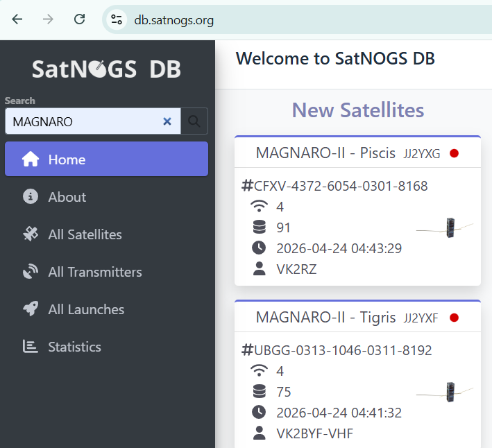
Task: Click the browser back arrow
Action: (17, 19)
